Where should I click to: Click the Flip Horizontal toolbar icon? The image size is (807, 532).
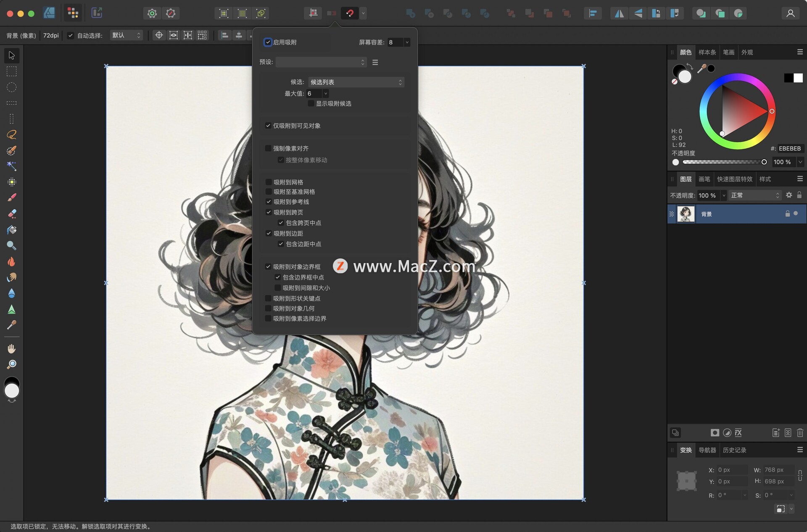coord(619,13)
